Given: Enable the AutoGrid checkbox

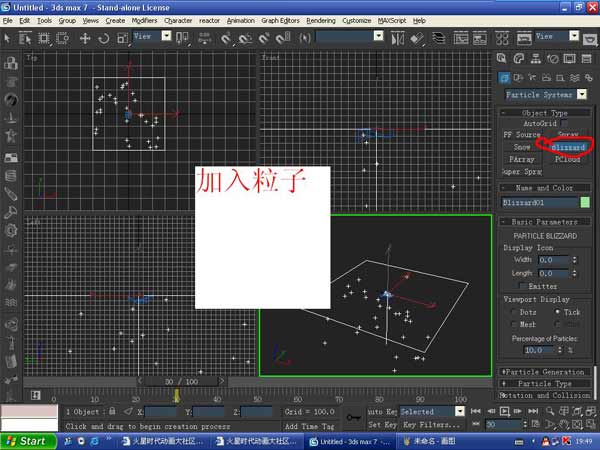Looking at the screenshot, I should click(x=564, y=123).
